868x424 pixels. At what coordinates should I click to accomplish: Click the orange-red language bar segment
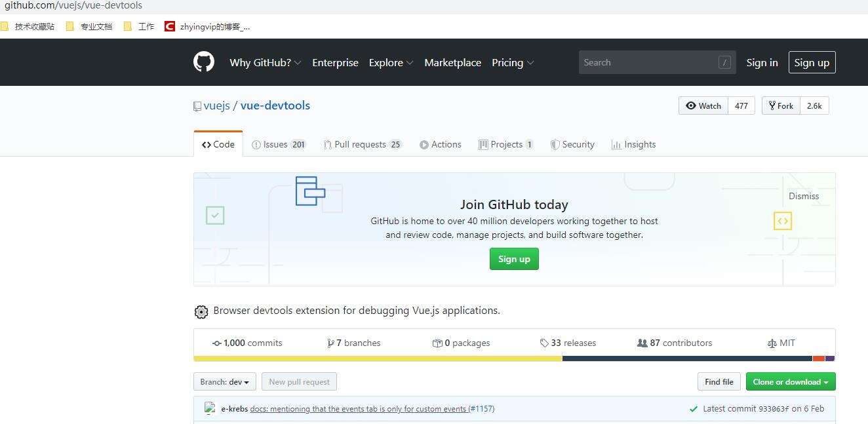[818, 358]
